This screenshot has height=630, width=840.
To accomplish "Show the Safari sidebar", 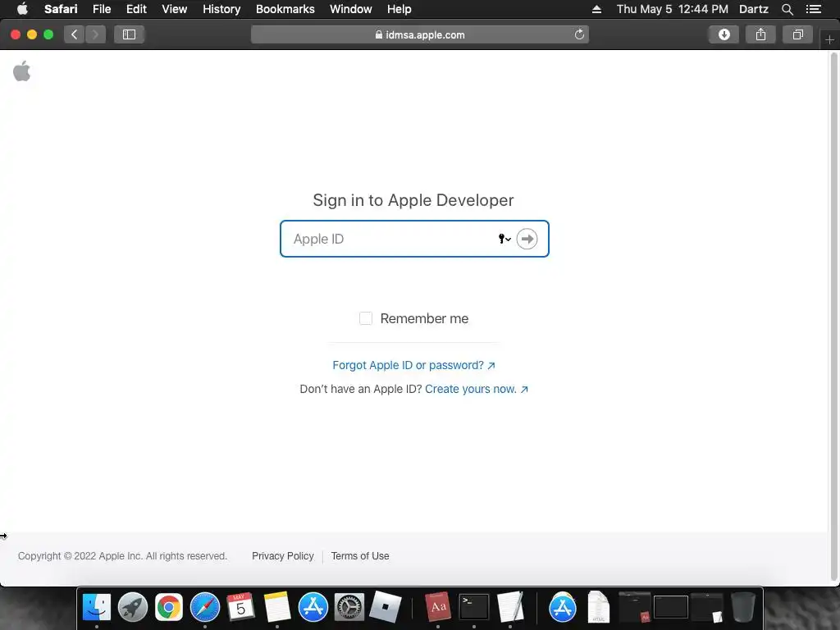I will pos(129,34).
